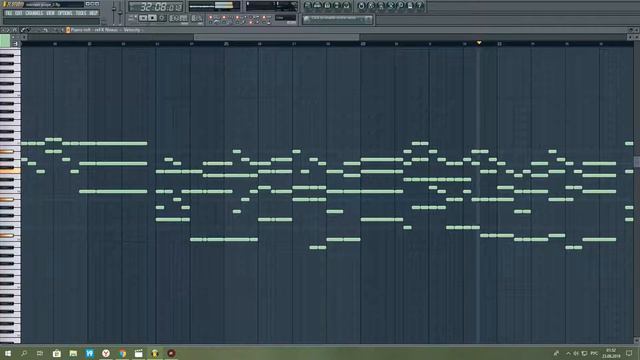640x360 pixels.
Task: Click the yellow playhead marker on ruler
Action: pyautogui.click(x=479, y=42)
